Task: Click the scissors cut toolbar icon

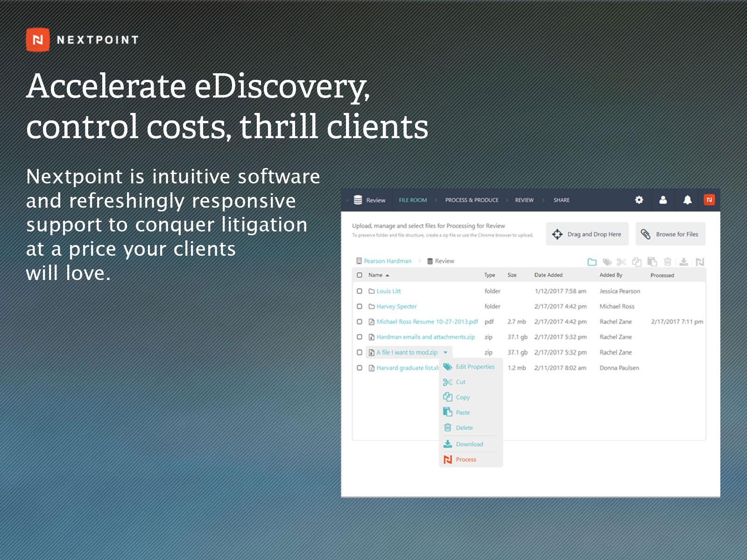Action: tap(621, 262)
